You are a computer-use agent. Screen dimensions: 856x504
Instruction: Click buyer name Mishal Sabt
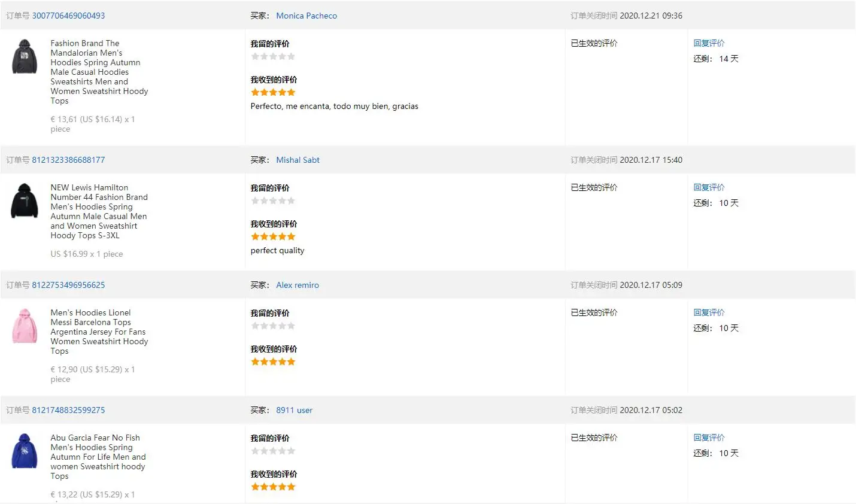click(298, 160)
